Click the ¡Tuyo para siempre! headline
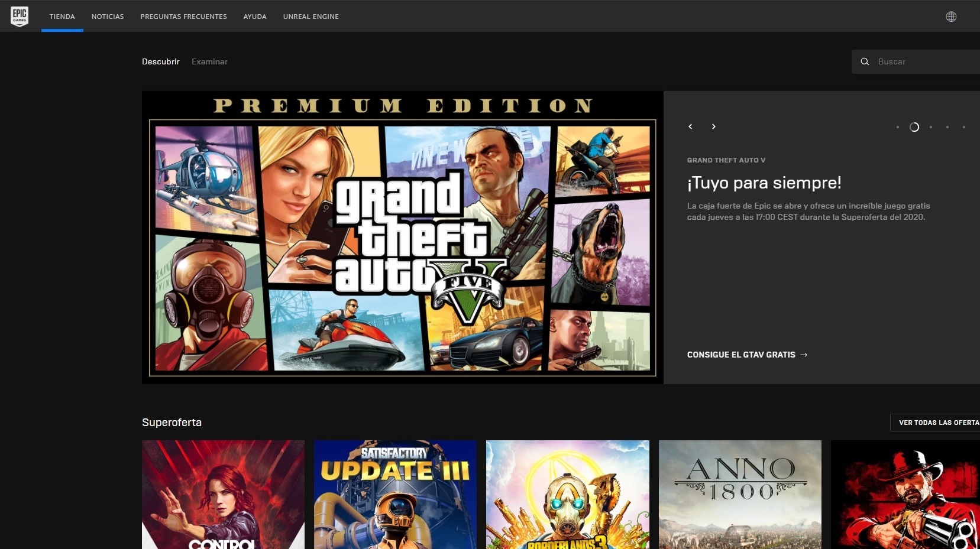The height and width of the screenshot is (549, 980). pyautogui.click(x=764, y=183)
